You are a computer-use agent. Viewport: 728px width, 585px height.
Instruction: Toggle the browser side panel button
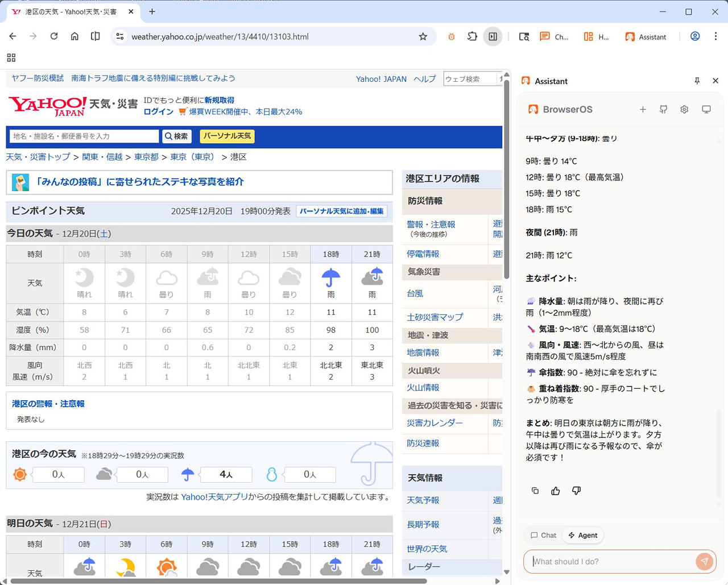[493, 36]
